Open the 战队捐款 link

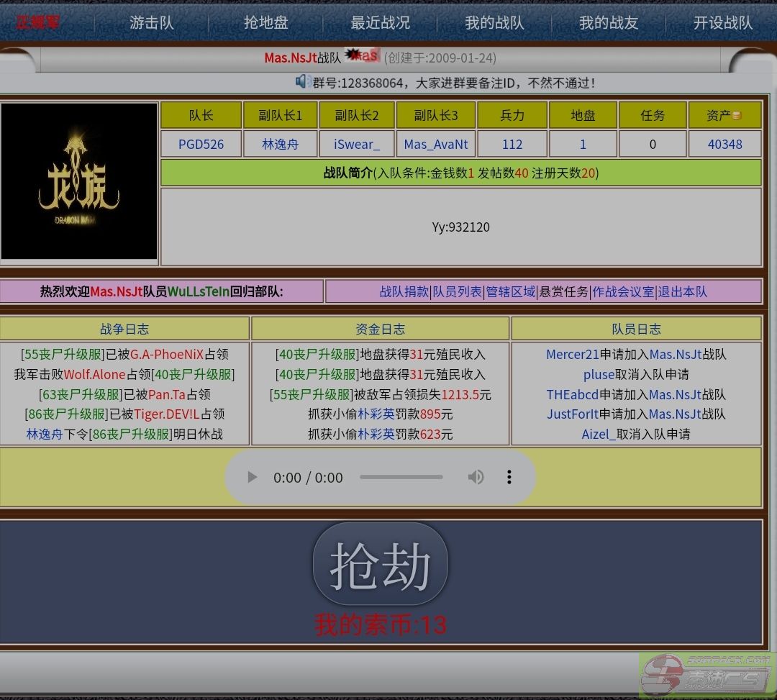point(404,291)
